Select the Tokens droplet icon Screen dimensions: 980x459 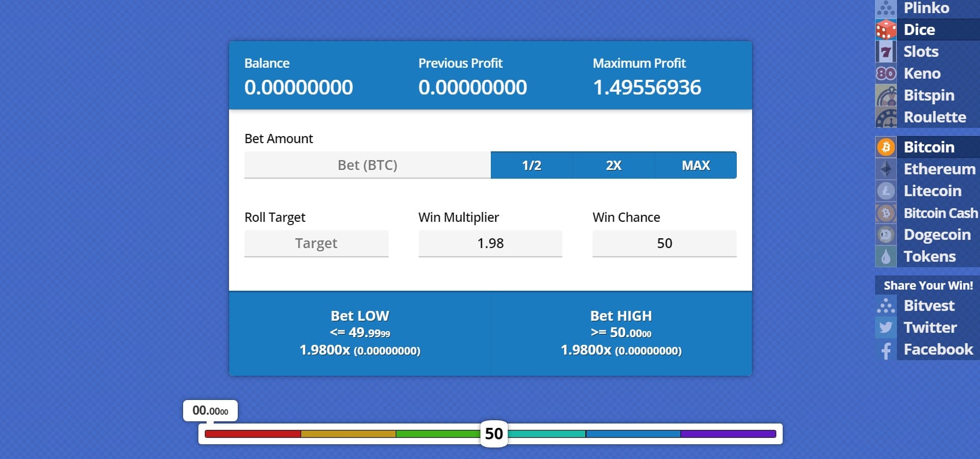click(x=886, y=256)
